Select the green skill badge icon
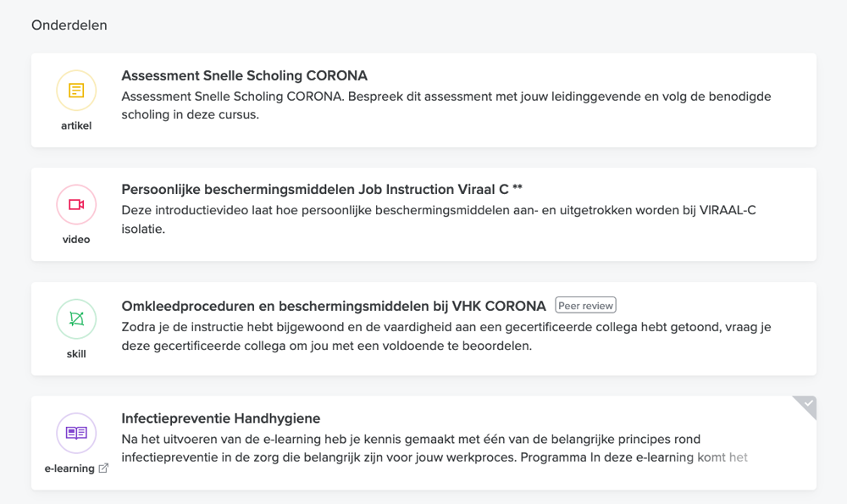The width and height of the screenshot is (847, 504). coord(75,318)
